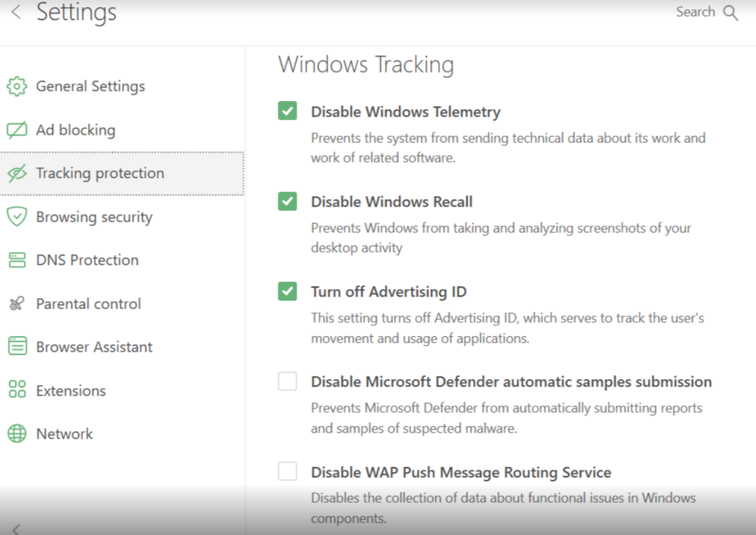Go back using the arrow beside Settings
Image resolution: width=756 pixels, height=535 pixels.
click(16, 12)
